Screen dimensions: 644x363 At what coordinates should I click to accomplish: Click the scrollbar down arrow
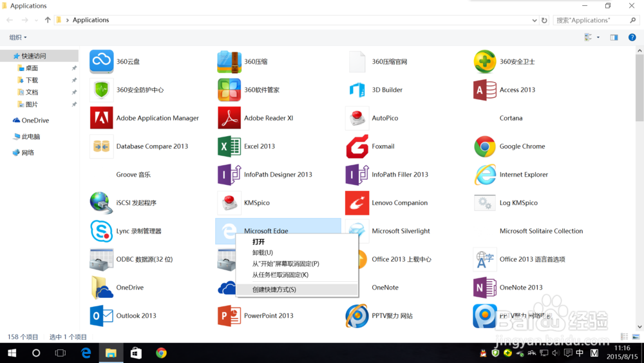(x=639, y=327)
